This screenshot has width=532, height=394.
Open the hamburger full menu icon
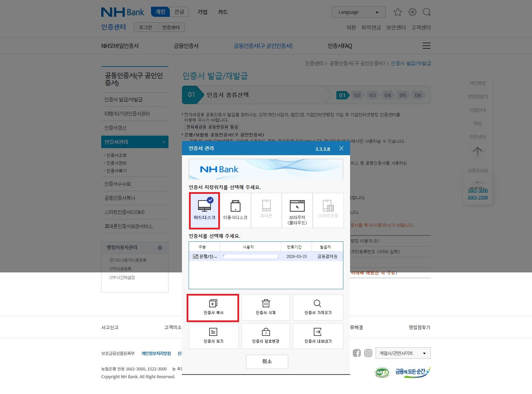click(x=426, y=46)
